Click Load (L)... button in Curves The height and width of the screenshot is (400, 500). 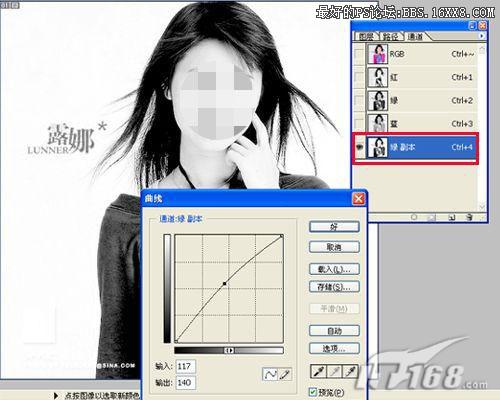(x=334, y=269)
